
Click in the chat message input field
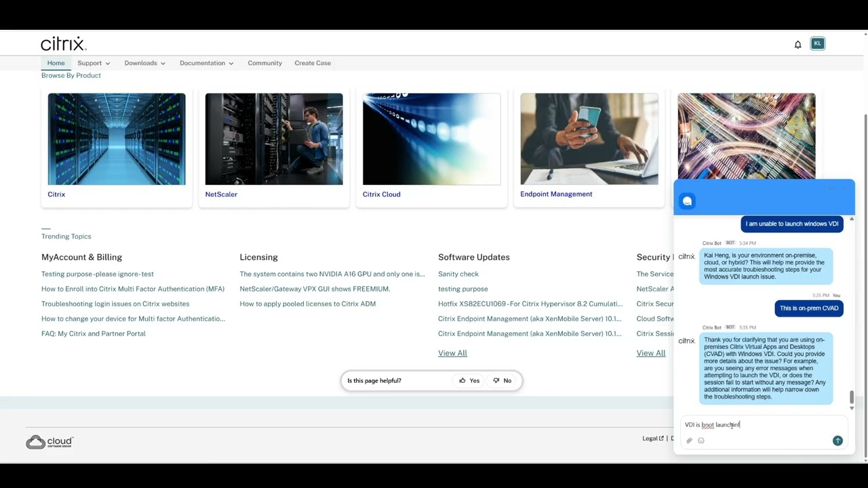763,425
